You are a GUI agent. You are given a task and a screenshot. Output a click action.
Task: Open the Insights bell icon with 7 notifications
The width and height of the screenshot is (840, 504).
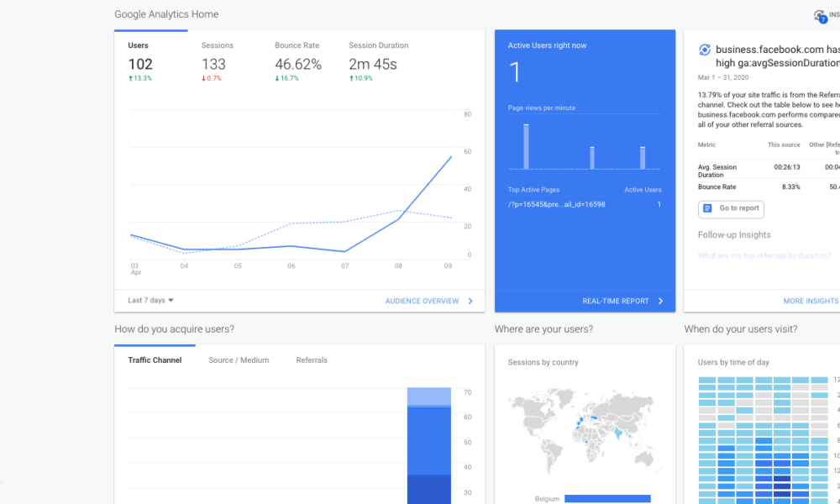(821, 15)
